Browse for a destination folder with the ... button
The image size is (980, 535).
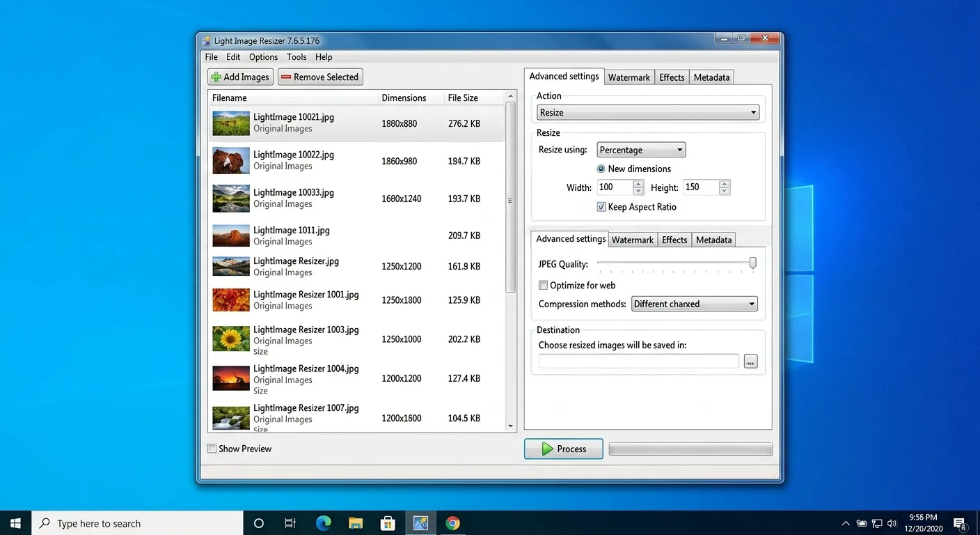point(750,361)
